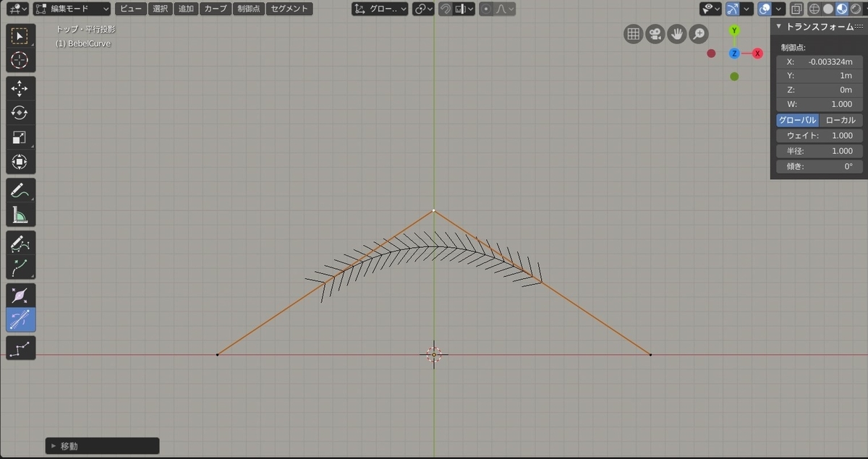Click the red X axis gizmo ball
The width and height of the screenshot is (868, 459).
[x=757, y=53]
